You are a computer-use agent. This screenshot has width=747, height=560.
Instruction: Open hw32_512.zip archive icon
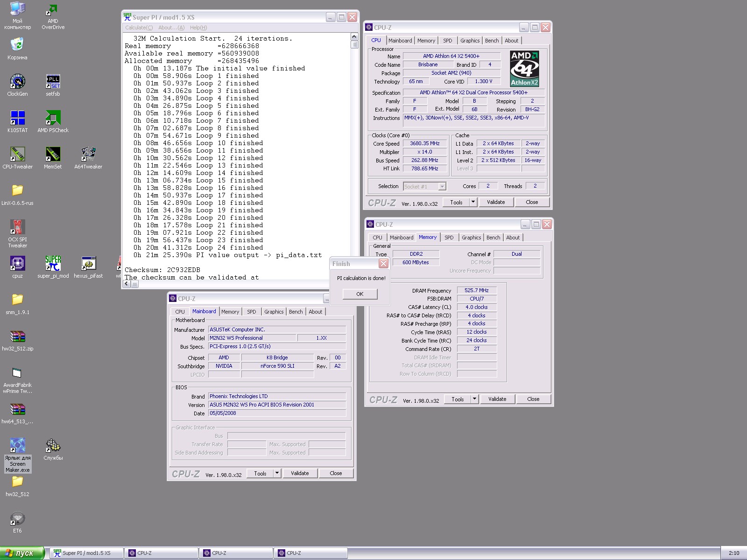[x=17, y=340]
